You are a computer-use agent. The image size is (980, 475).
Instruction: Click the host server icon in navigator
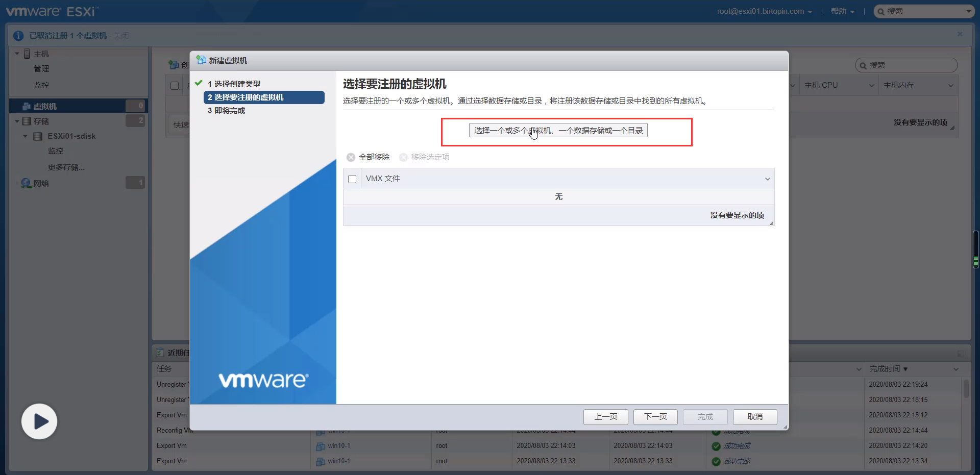(27, 54)
